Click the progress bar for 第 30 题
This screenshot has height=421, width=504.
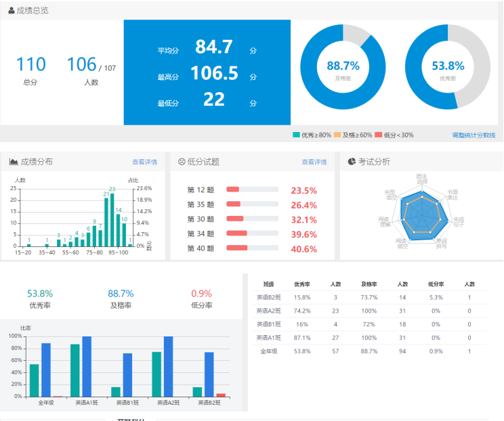click(252, 219)
